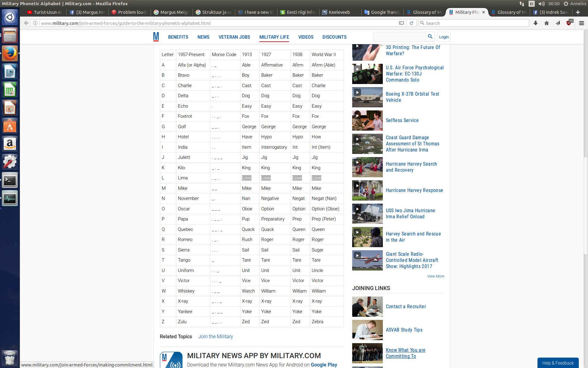The height and width of the screenshot is (368, 588).
Task: Click View More under videos list
Action: [435, 276]
